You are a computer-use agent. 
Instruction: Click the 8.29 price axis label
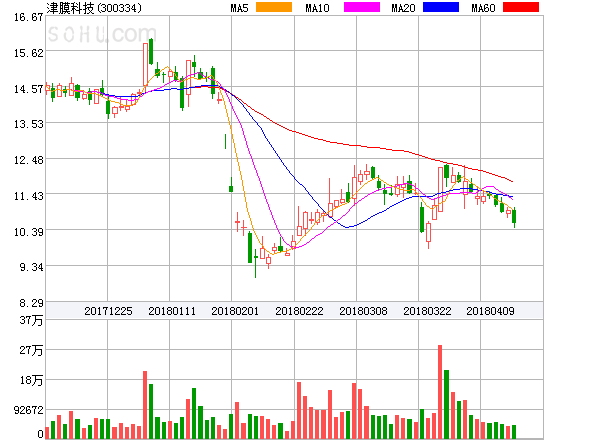pyautogui.click(x=31, y=303)
